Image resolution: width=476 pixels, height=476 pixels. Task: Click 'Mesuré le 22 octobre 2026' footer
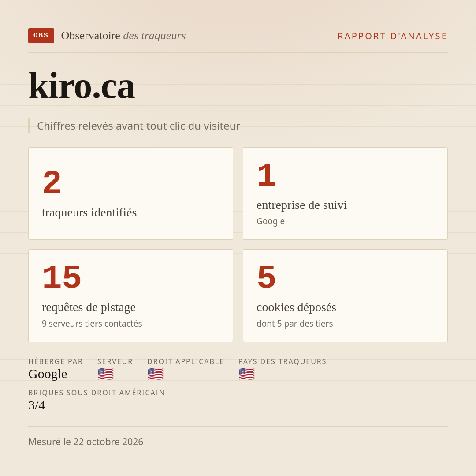(x=86, y=442)
